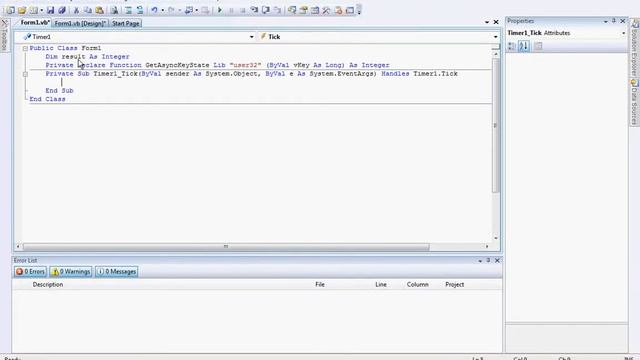Toggle the 0 Messages filter button
Screen dimensions: 640x360
point(117,271)
